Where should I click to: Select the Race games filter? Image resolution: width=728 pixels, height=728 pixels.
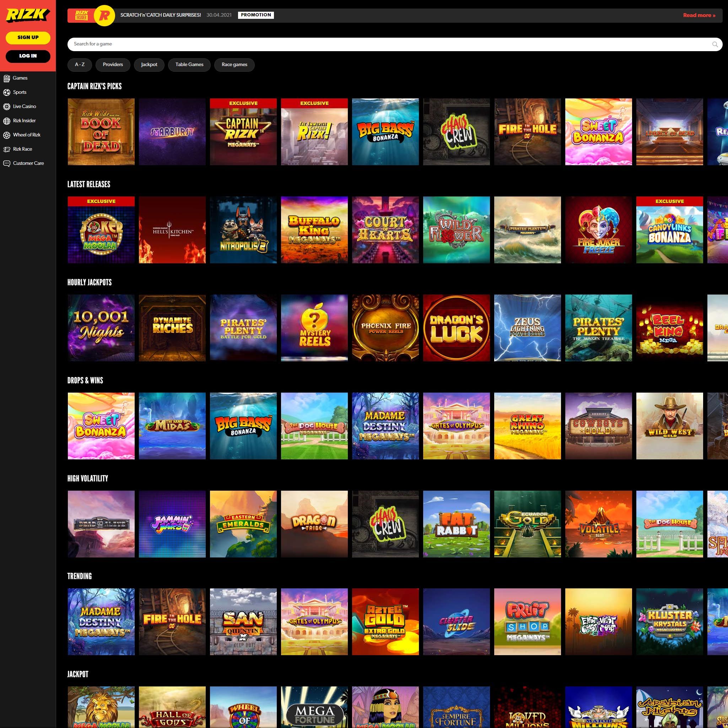(x=234, y=65)
